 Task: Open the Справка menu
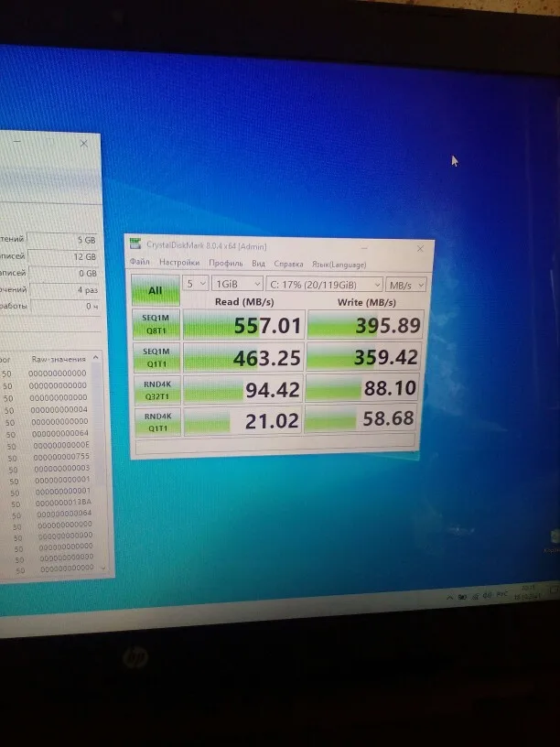click(x=288, y=264)
